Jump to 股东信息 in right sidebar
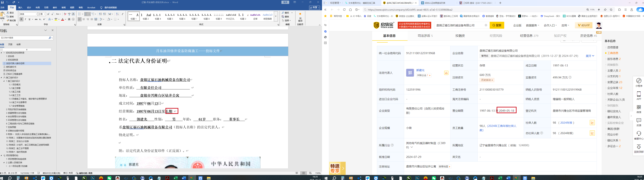The image size is (644, 180). [614, 59]
